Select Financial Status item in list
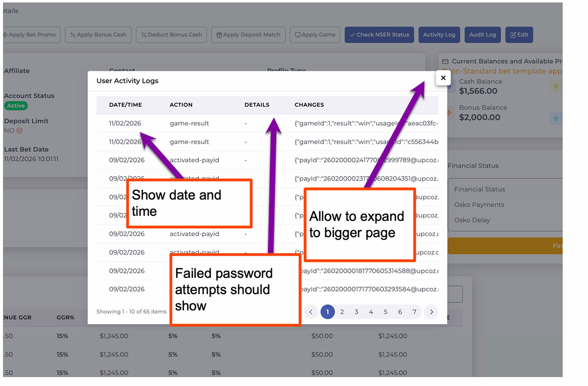588x386 pixels. coord(479,189)
